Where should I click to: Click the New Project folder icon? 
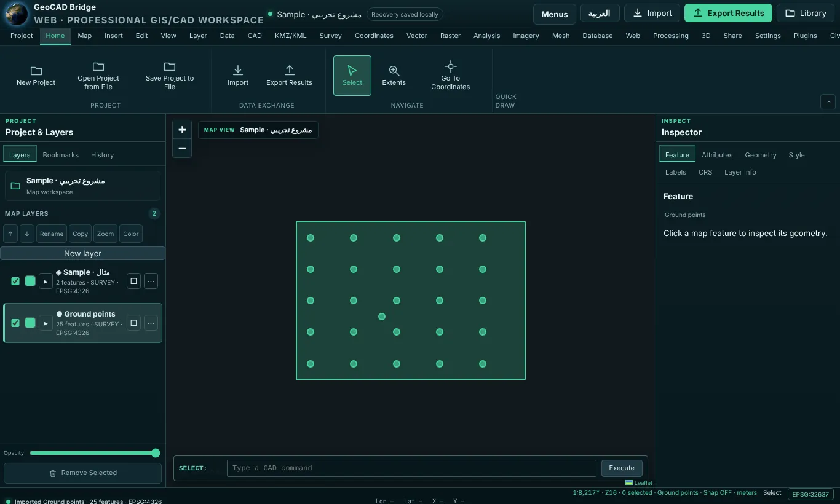click(x=36, y=71)
